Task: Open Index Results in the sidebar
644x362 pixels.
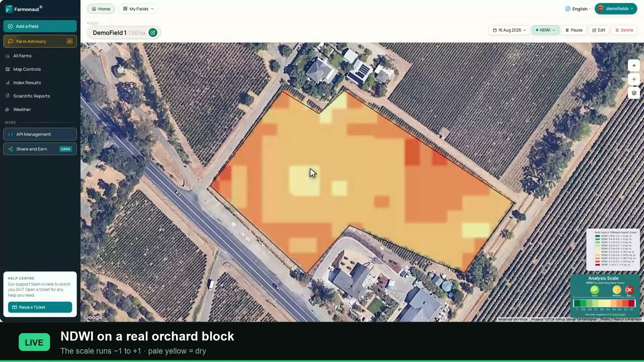Action: pyautogui.click(x=40, y=82)
